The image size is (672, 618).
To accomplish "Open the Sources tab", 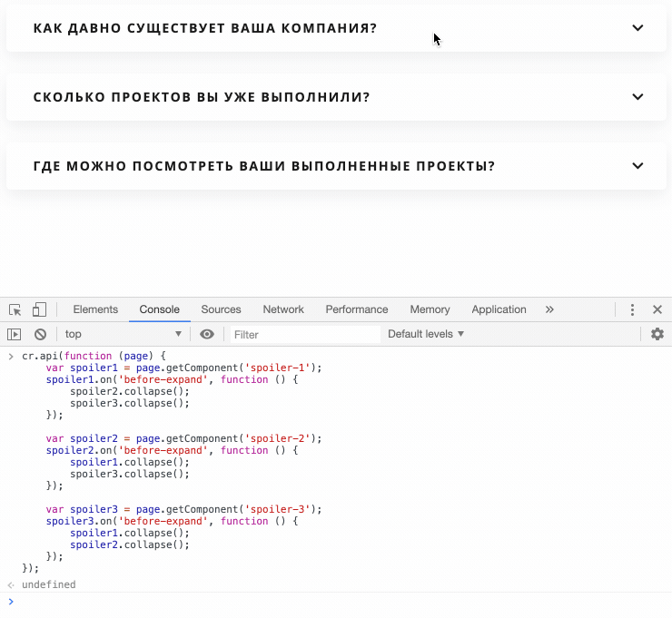I will click(222, 309).
